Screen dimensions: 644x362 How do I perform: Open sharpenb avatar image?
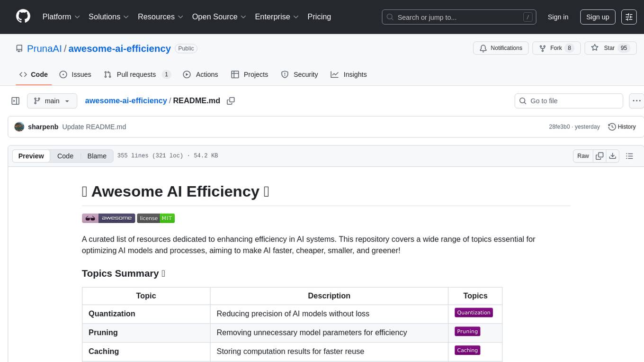(19, 127)
